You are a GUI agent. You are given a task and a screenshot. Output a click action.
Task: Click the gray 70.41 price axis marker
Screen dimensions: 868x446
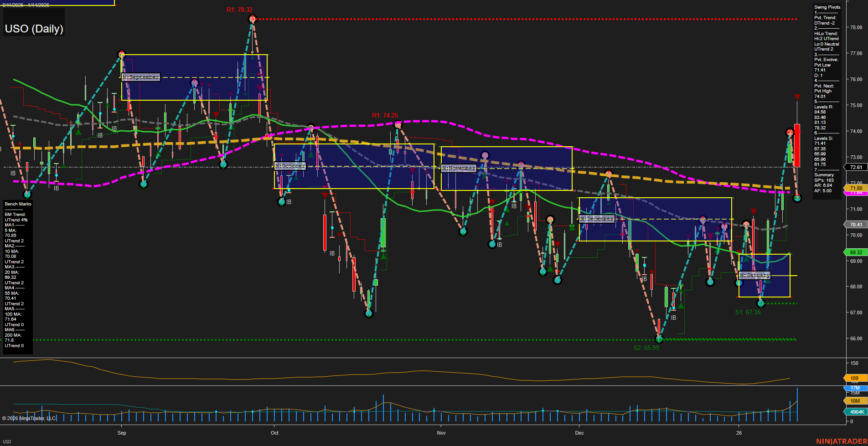pyautogui.click(x=856, y=225)
